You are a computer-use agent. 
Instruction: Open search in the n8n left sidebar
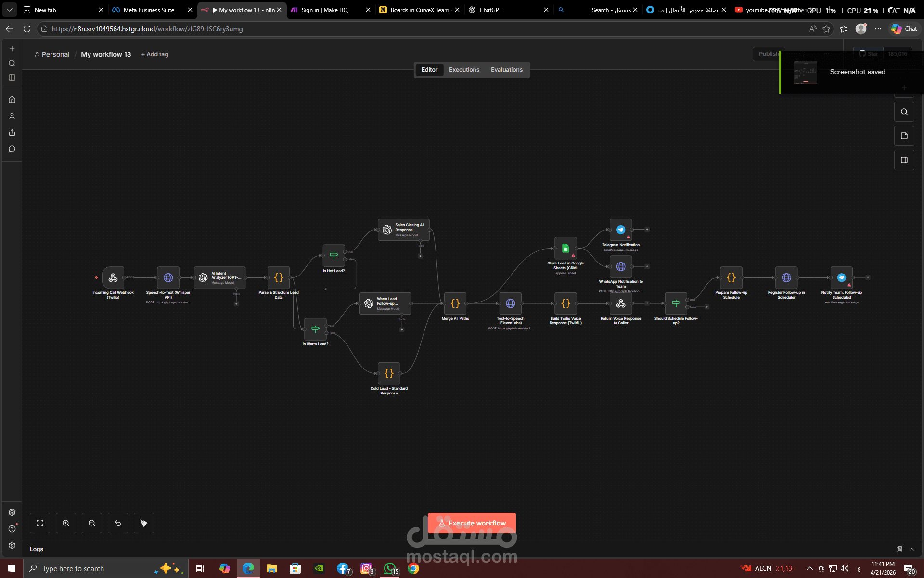pyautogui.click(x=12, y=63)
